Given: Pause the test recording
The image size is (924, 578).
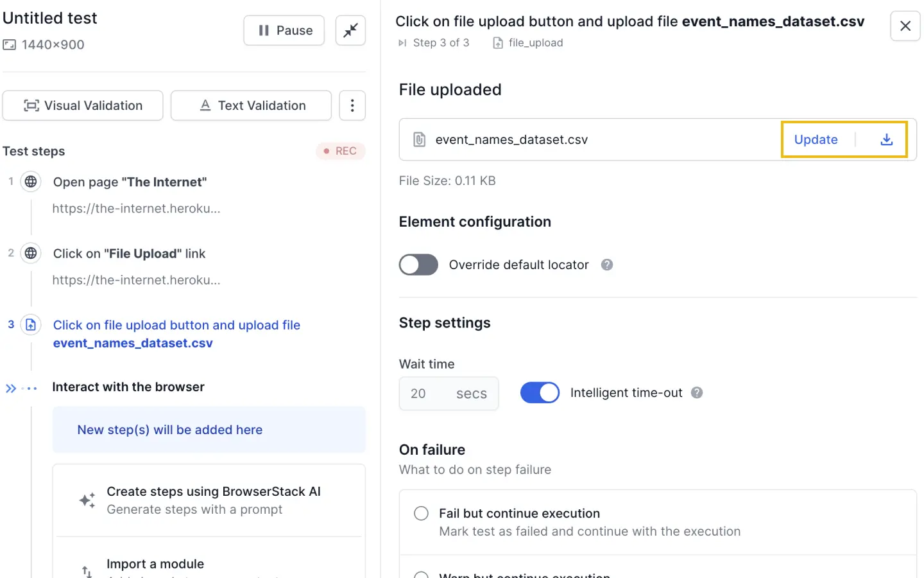Looking at the screenshot, I should tap(284, 30).
